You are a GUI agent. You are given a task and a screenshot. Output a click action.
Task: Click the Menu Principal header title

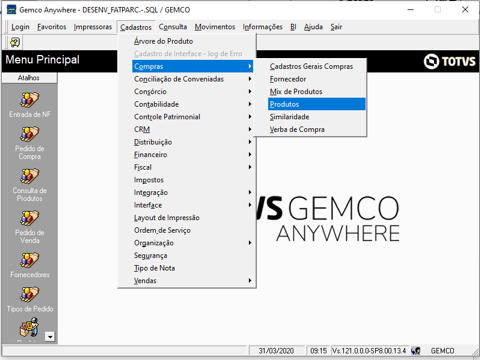(43, 60)
